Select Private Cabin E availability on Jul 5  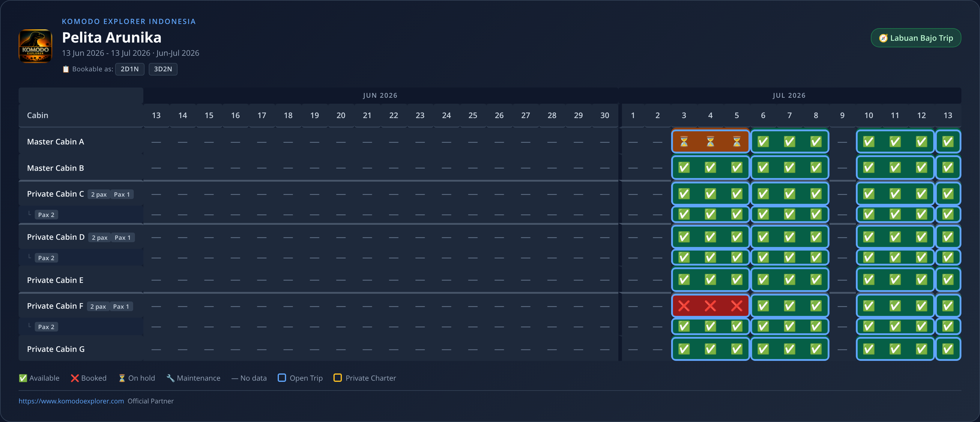click(x=736, y=280)
